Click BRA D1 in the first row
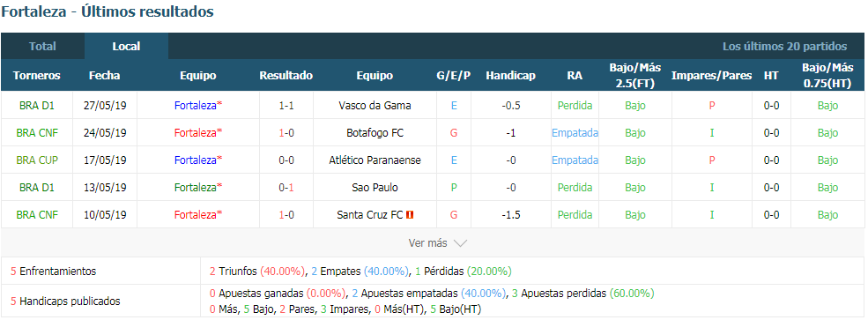This screenshot has height=320, width=868. (x=37, y=105)
